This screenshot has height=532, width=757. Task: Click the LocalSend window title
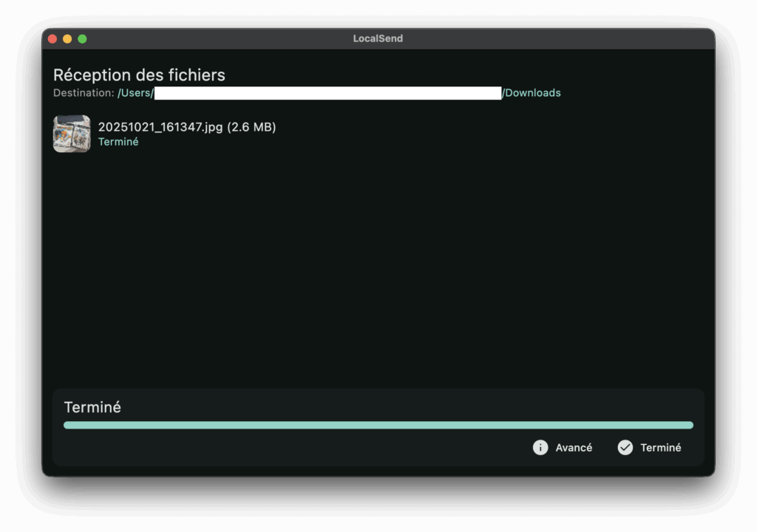pyautogui.click(x=378, y=38)
